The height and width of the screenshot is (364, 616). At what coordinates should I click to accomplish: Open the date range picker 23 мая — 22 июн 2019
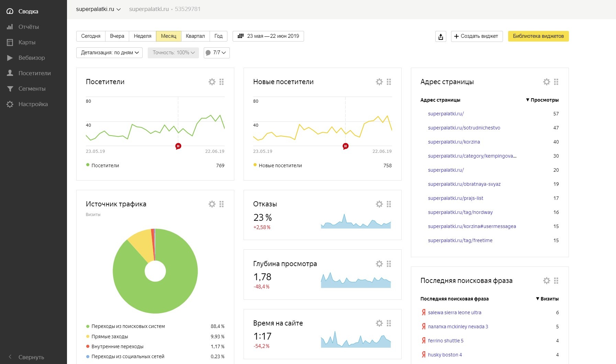click(x=268, y=36)
